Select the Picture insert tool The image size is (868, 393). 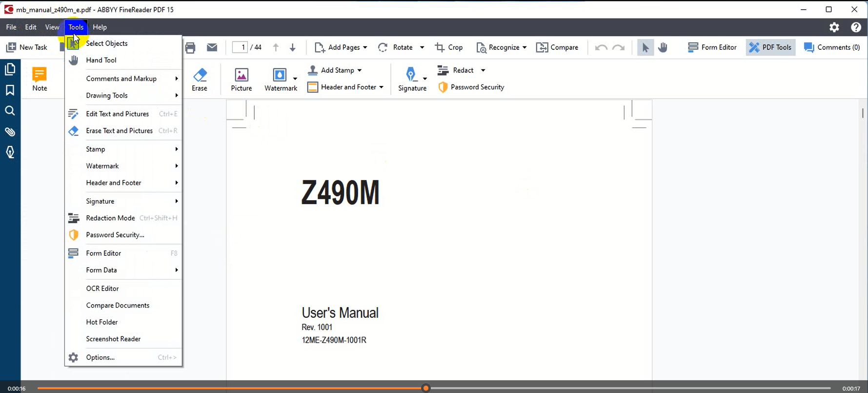coord(241,79)
